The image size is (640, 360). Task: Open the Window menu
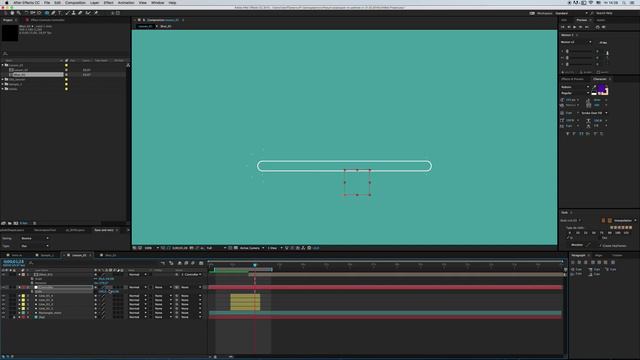(x=158, y=2)
